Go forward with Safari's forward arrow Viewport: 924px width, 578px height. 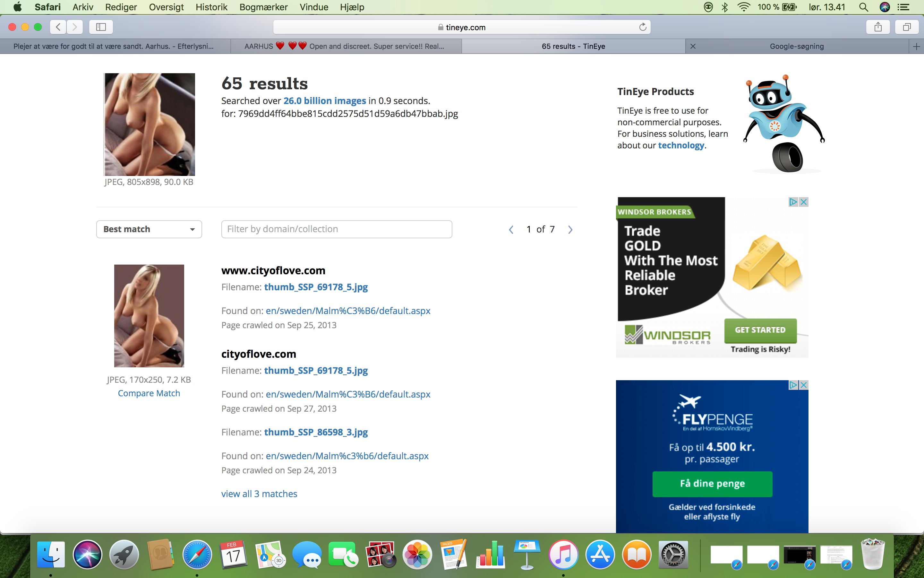74,27
